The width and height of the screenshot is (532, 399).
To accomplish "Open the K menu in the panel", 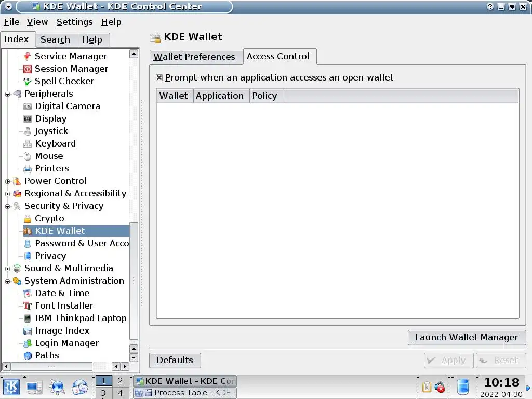I will point(11,387).
